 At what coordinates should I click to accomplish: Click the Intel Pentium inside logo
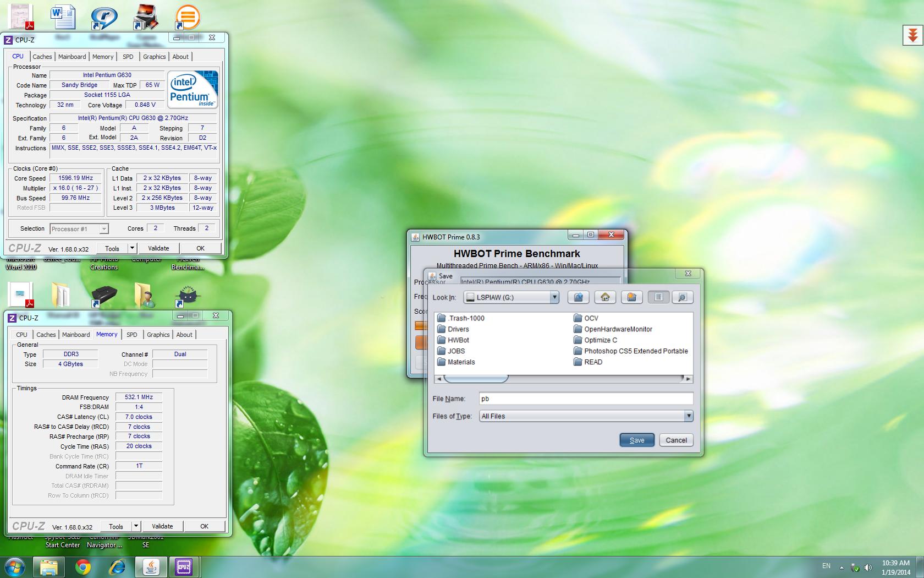pos(193,89)
